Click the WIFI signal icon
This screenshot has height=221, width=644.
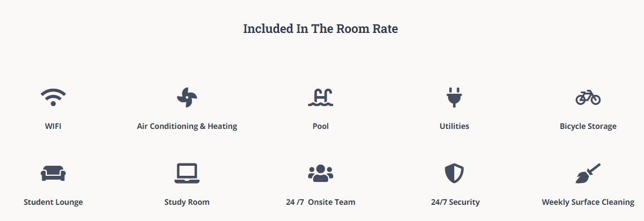[53, 97]
